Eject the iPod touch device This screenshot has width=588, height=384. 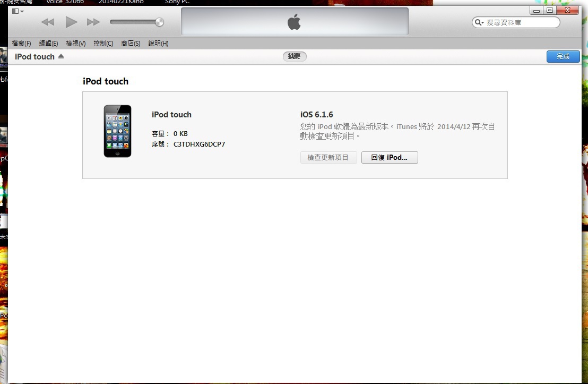click(x=61, y=56)
